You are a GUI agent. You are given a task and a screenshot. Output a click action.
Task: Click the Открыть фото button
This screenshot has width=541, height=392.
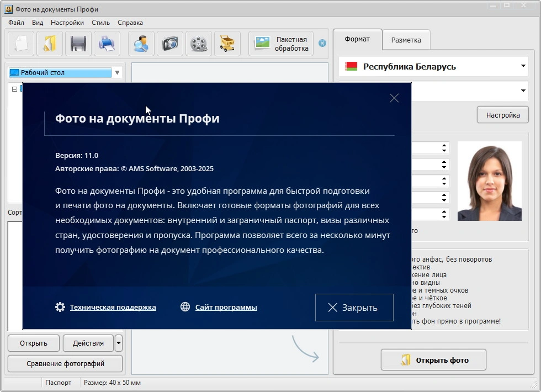tap(433, 360)
